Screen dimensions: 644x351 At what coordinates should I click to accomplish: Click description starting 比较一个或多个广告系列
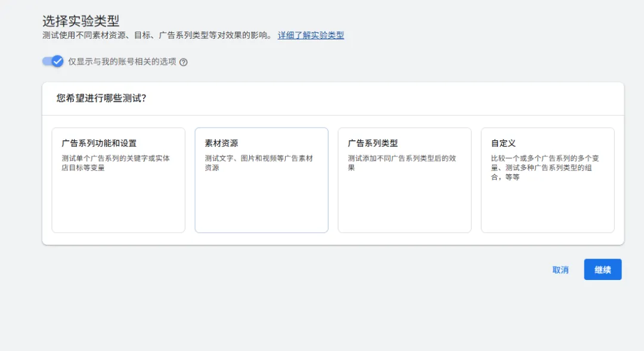[544, 168]
